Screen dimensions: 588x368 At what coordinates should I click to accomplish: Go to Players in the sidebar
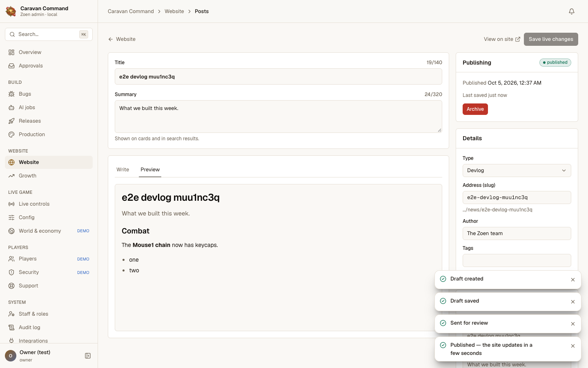point(49,259)
